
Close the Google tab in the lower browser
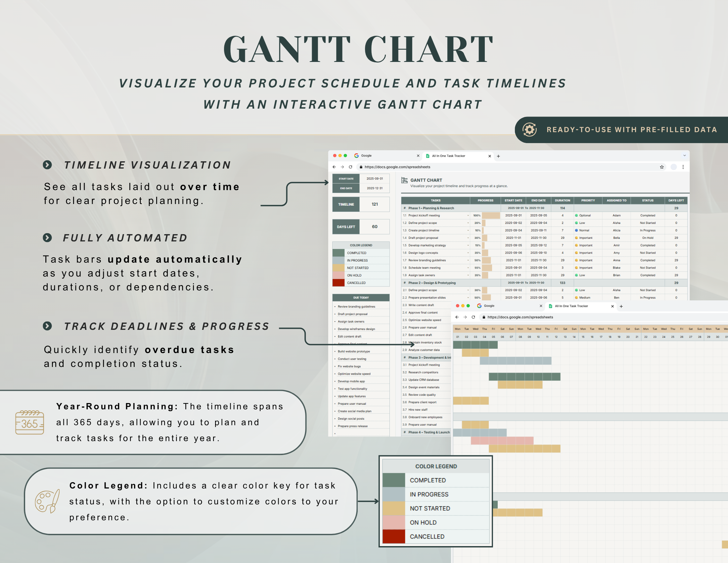click(x=541, y=306)
